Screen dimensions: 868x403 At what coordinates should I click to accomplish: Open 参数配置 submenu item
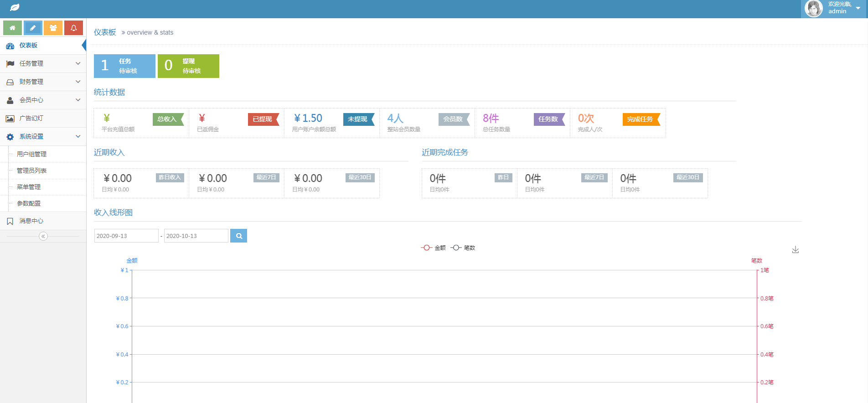[x=29, y=203]
